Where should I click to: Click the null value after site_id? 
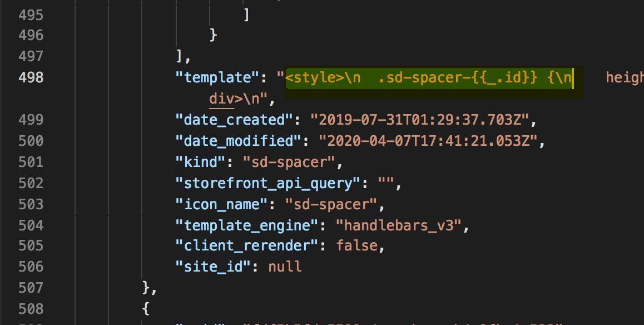click(x=284, y=267)
